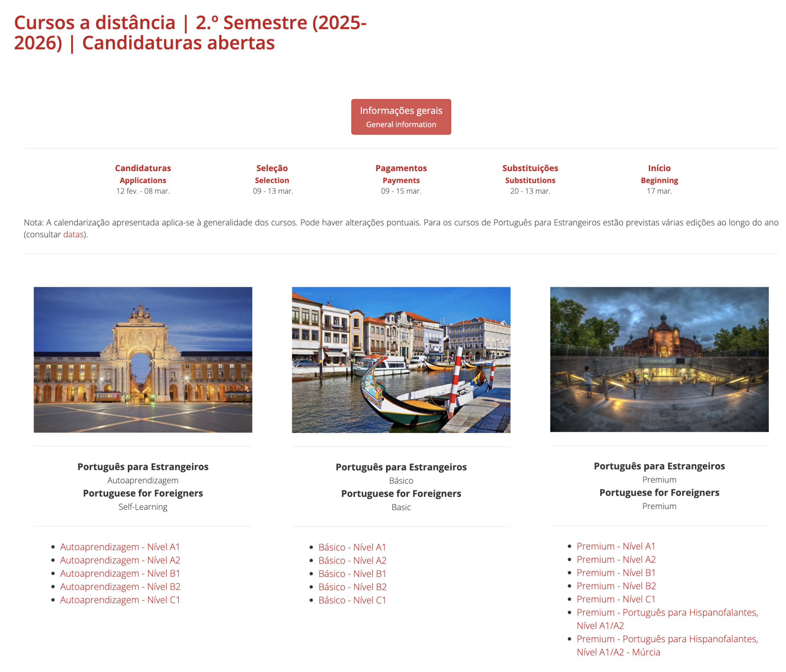The width and height of the screenshot is (786, 672).
Task: Open Autoaprendizagem - Nível A2 link
Action: pyautogui.click(x=120, y=560)
